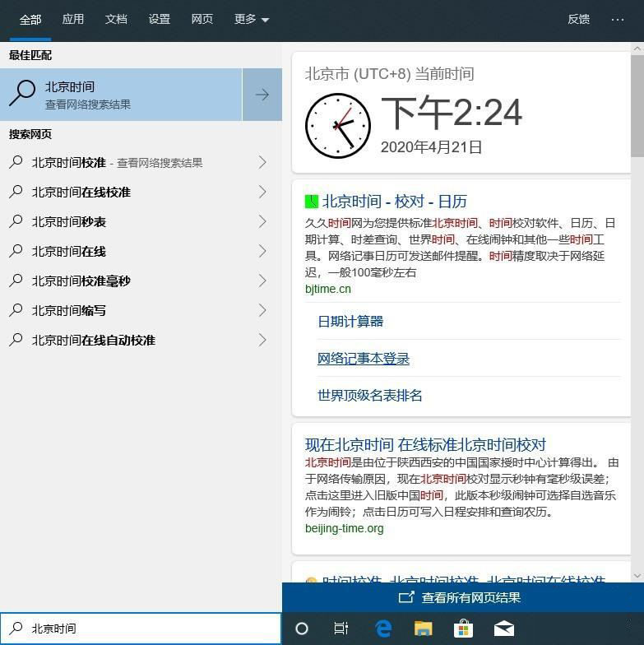Click the preview pane scrollbar thumb
Image resolution: width=644 pixels, height=645 pixels.
pos(637,106)
